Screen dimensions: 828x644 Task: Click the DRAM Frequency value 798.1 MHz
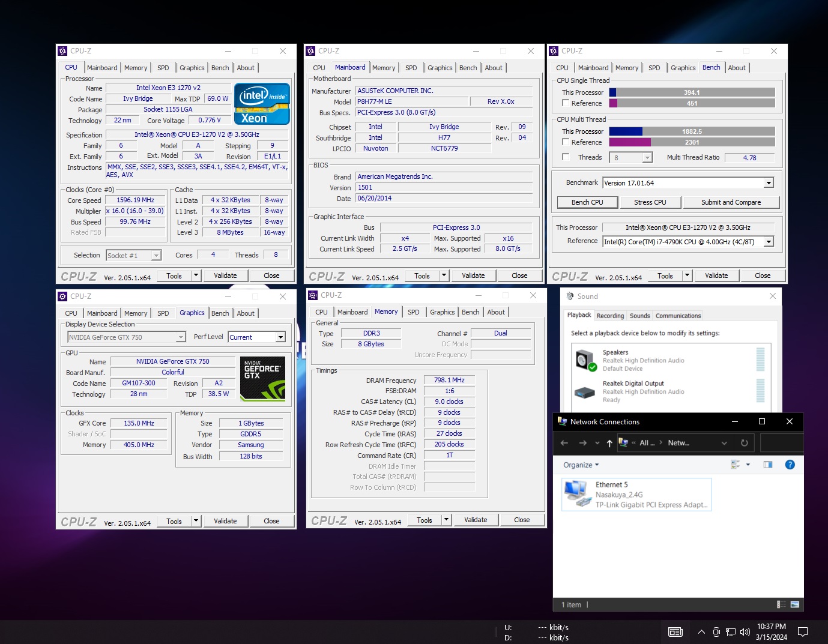(449, 380)
